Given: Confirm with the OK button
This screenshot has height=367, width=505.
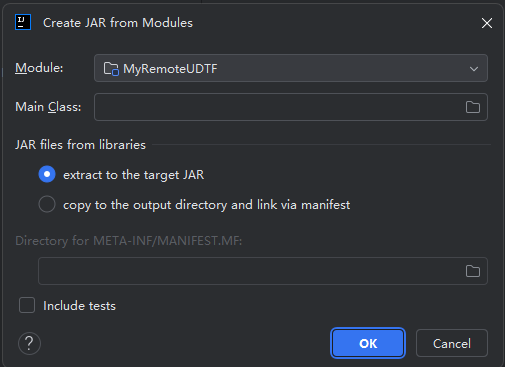Looking at the screenshot, I should 368,343.
